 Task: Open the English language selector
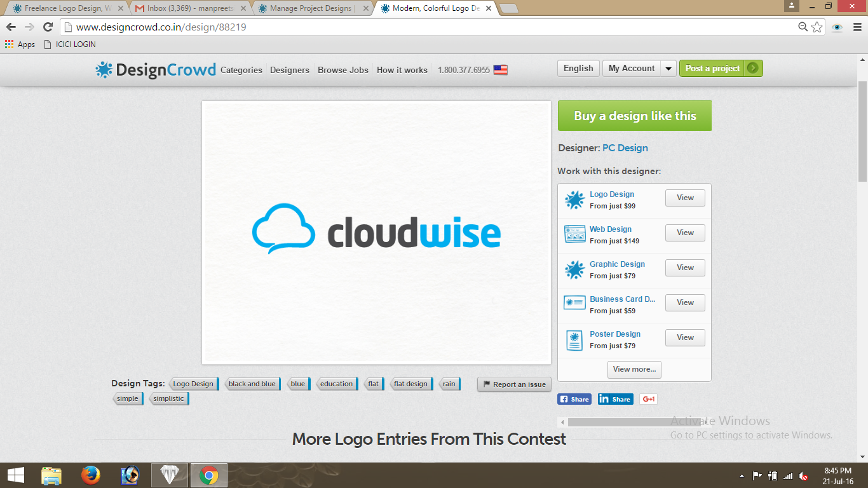tap(578, 69)
